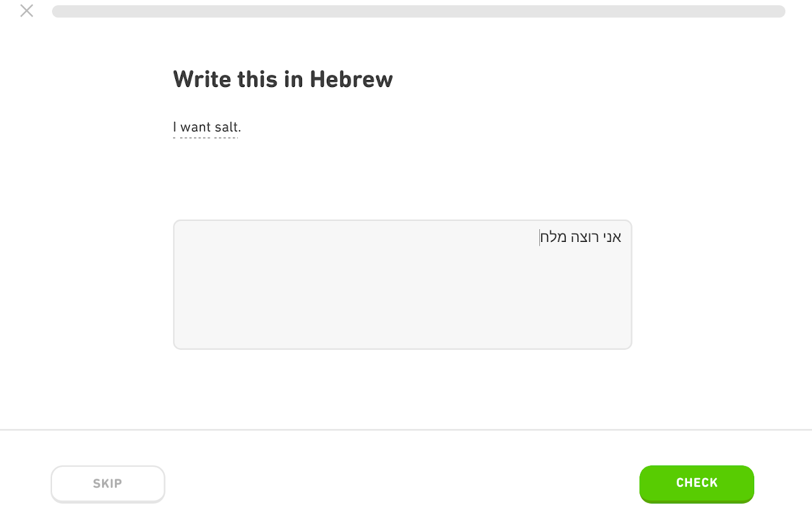Close the lesson with the X icon
Image resolution: width=812 pixels, height=508 pixels.
point(27,11)
